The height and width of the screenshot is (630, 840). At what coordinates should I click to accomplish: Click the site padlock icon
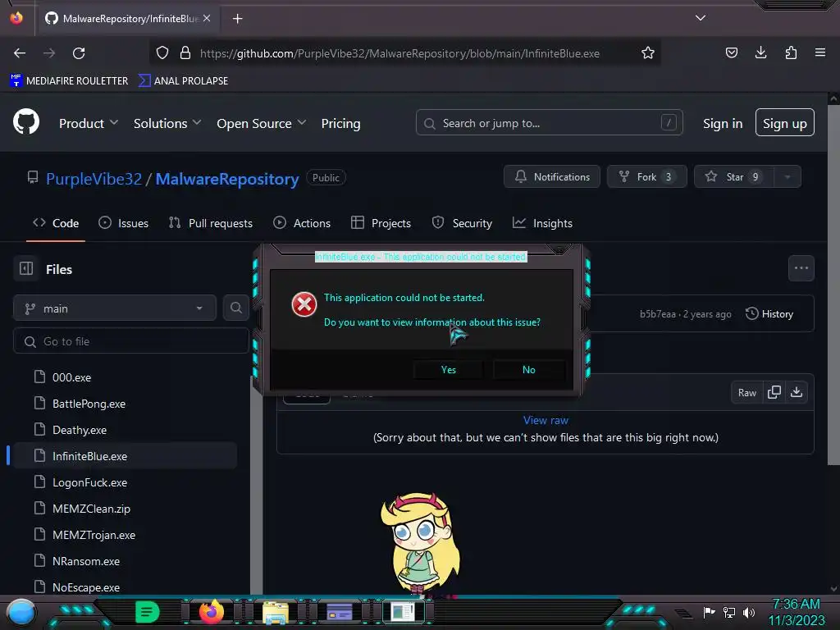click(x=185, y=53)
